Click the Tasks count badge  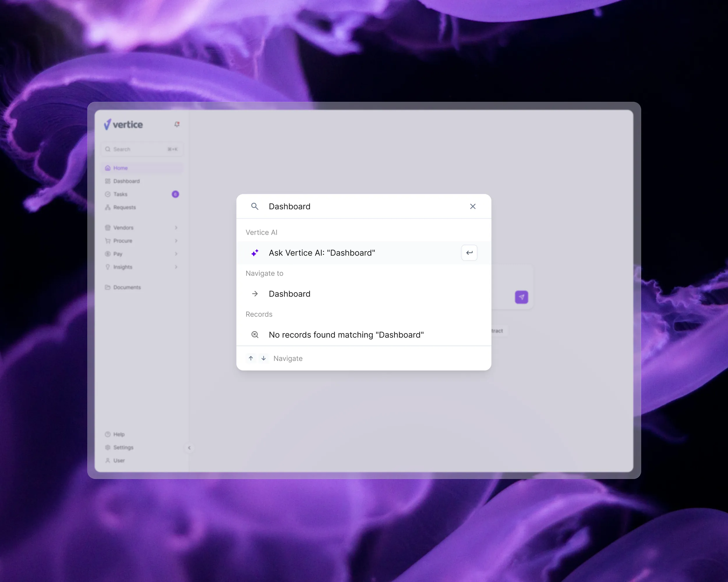click(175, 194)
